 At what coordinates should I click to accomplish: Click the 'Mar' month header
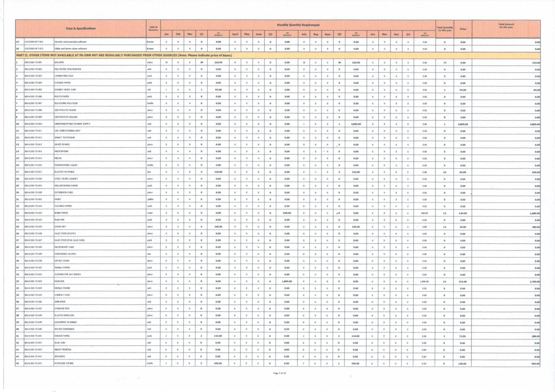tap(190, 34)
